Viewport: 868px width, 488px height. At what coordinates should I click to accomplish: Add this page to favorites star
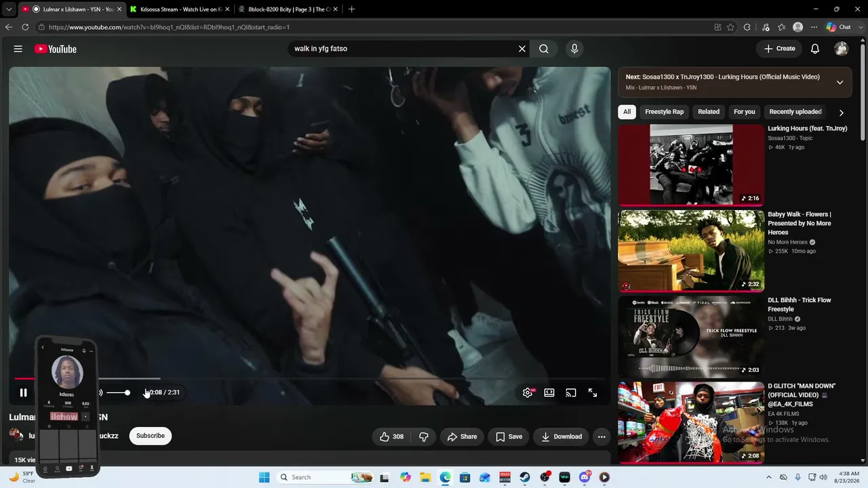coord(730,27)
